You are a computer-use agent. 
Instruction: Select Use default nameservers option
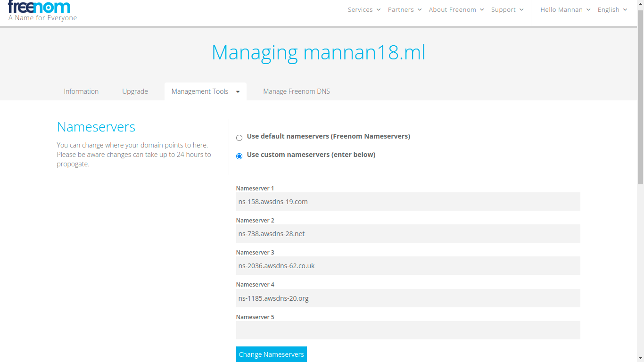(239, 138)
